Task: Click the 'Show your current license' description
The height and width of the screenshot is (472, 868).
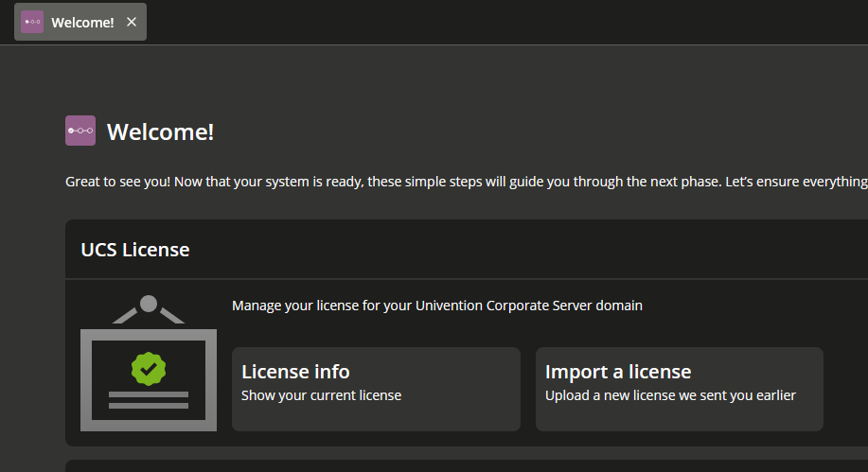Action: [321, 395]
